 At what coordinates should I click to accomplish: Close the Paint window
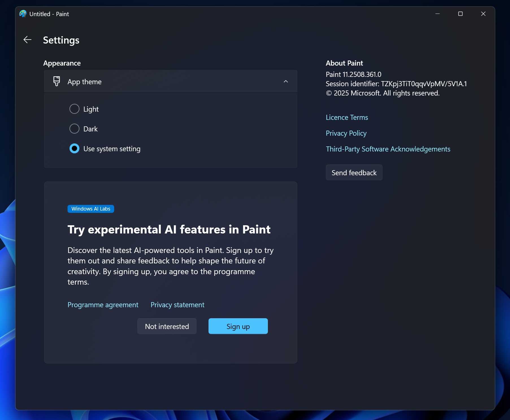click(483, 14)
